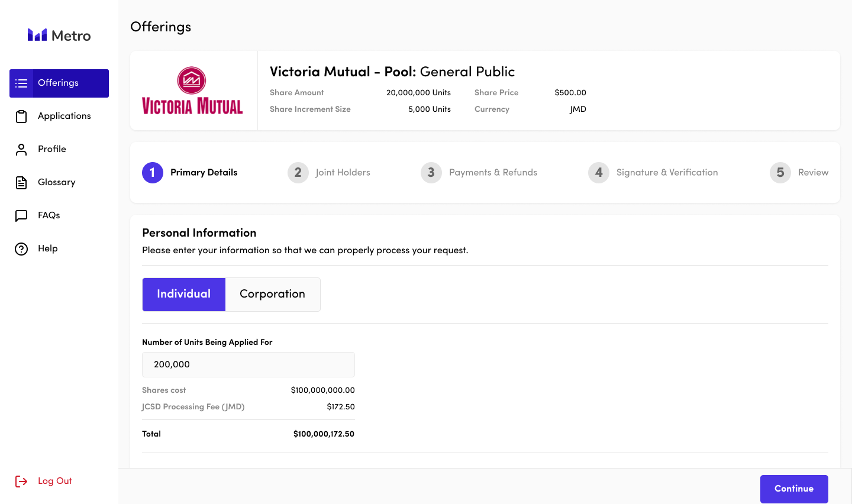Click the Share Increment Size label

click(x=310, y=109)
